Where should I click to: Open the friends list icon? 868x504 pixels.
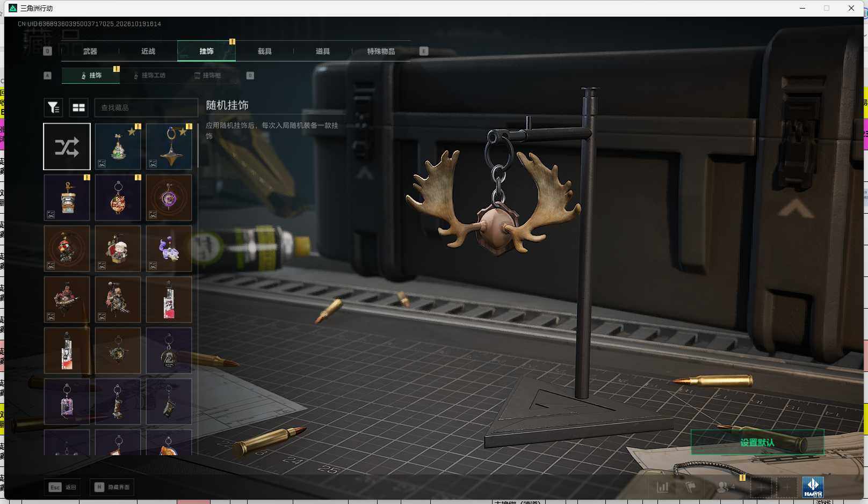click(726, 487)
